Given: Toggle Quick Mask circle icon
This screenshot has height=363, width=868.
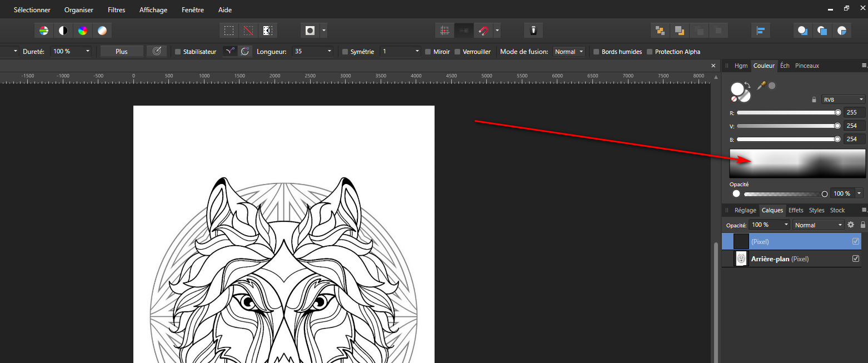Looking at the screenshot, I should click(310, 31).
